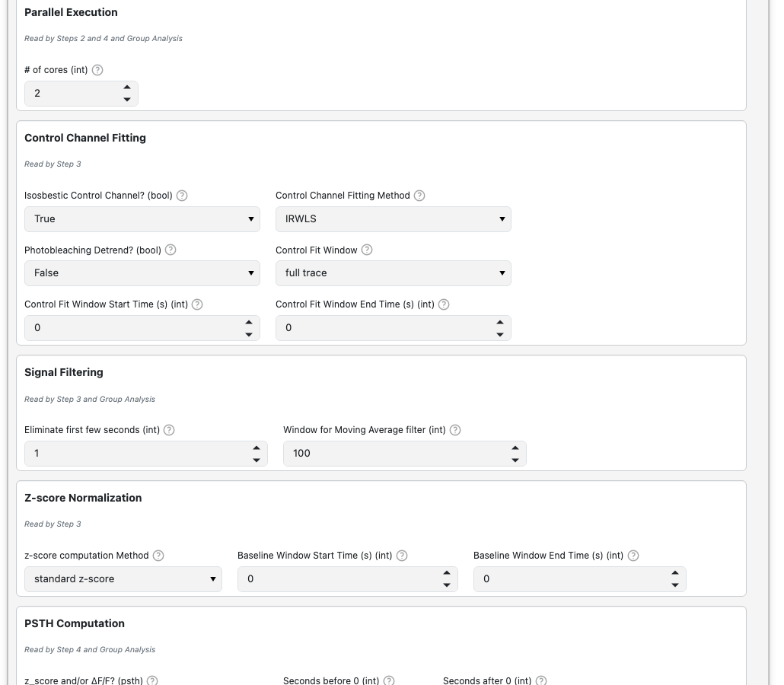
Task: Click the PSTH Computation heading
Action: [75, 623]
